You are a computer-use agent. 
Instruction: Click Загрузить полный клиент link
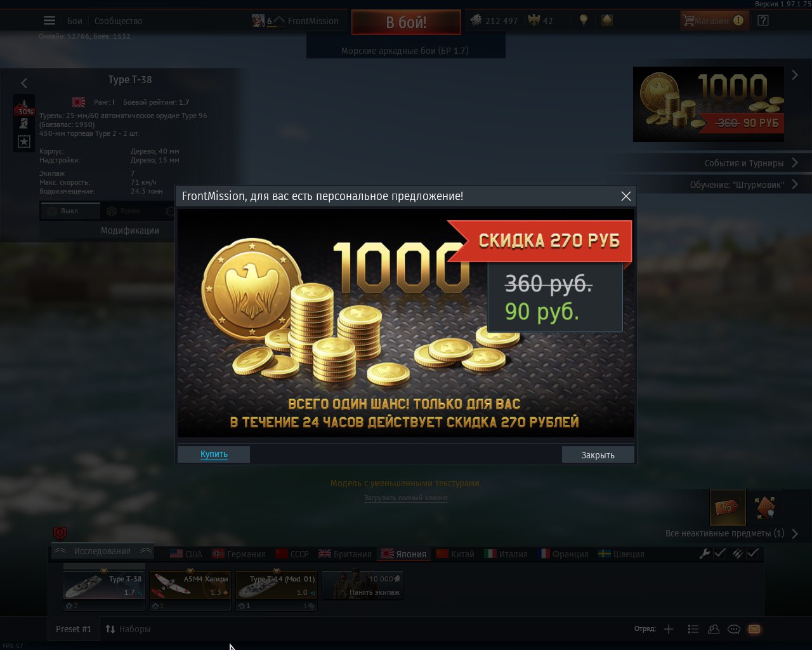[x=406, y=498]
